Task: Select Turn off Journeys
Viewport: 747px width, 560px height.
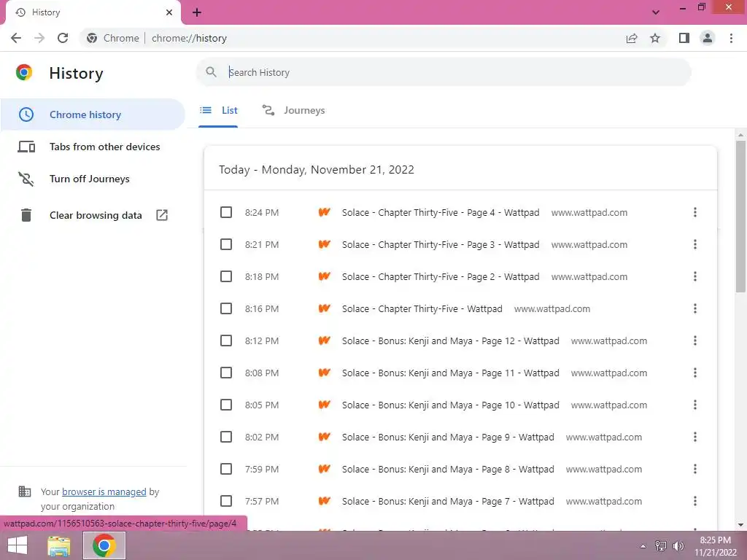Action: pyautogui.click(x=93, y=179)
